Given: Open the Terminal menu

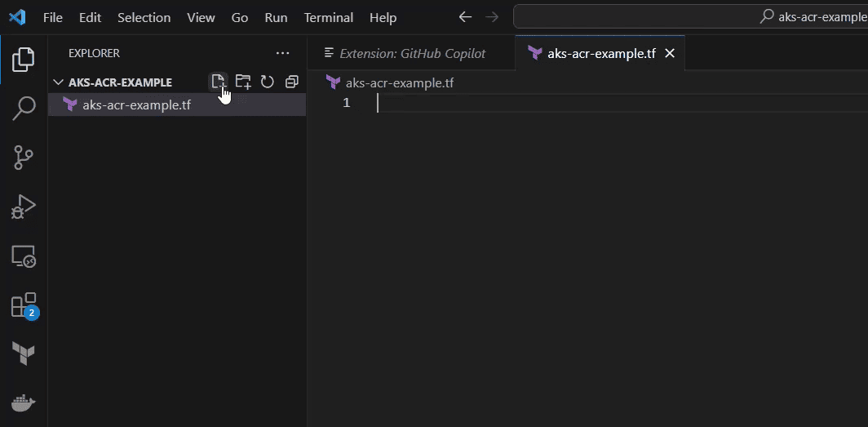Looking at the screenshot, I should pyautogui.click(x=329, y=17).
